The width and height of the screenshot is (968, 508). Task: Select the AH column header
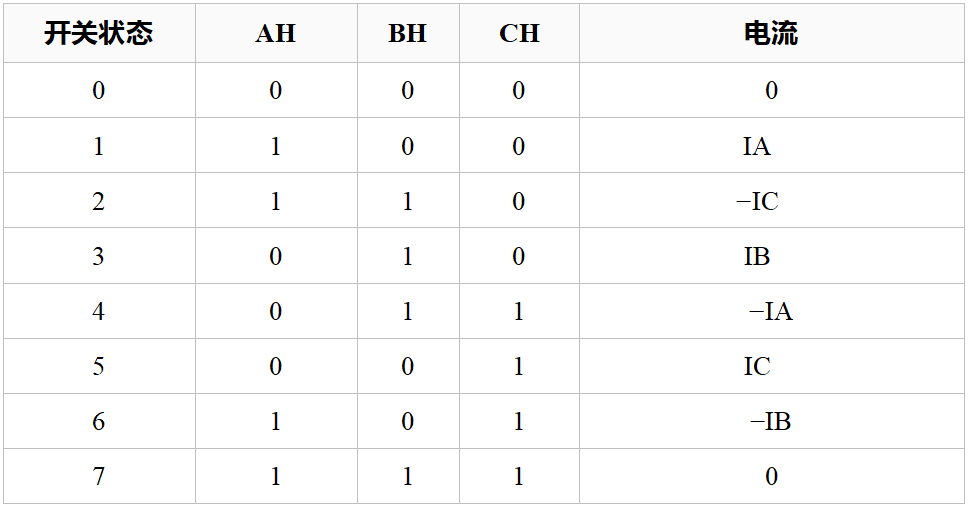(275, 33)
